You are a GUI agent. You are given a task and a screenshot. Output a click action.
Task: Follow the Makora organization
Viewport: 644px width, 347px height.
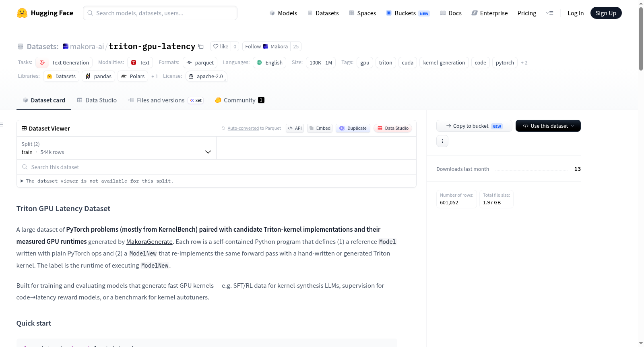[x=266, y=46]
